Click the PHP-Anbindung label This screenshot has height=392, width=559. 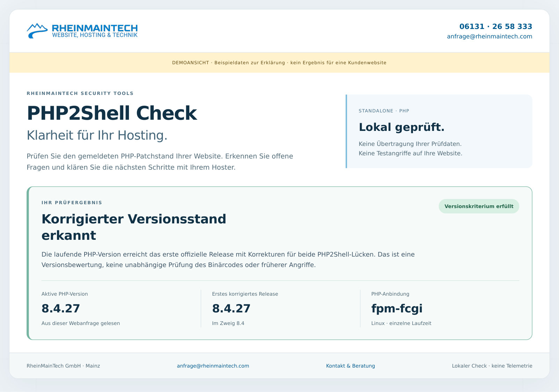pos(390,294)
